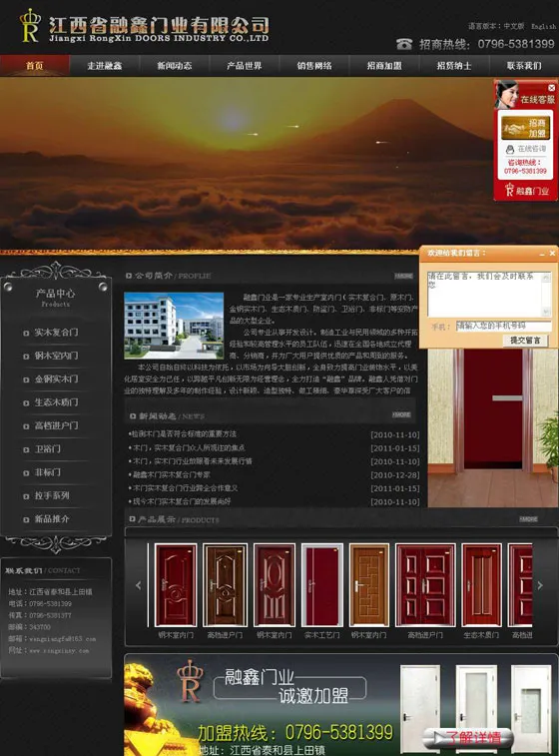Click the message textarea in message box
Screen dimensions: 559x756
pyautogui.click(x=489, y=294)
